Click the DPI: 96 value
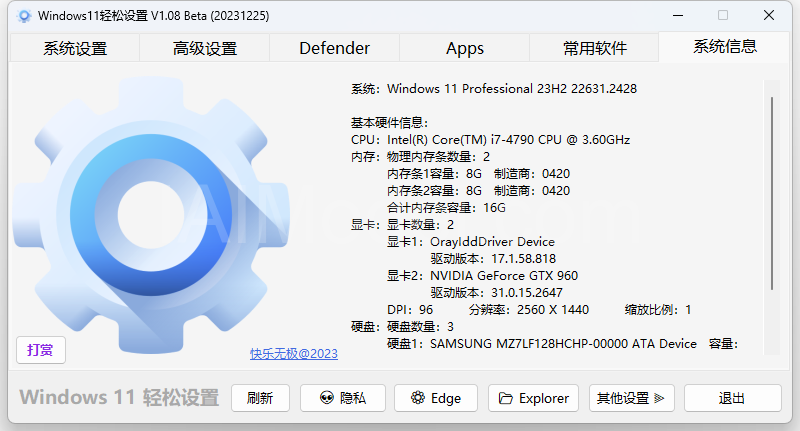 click(410, 310)
